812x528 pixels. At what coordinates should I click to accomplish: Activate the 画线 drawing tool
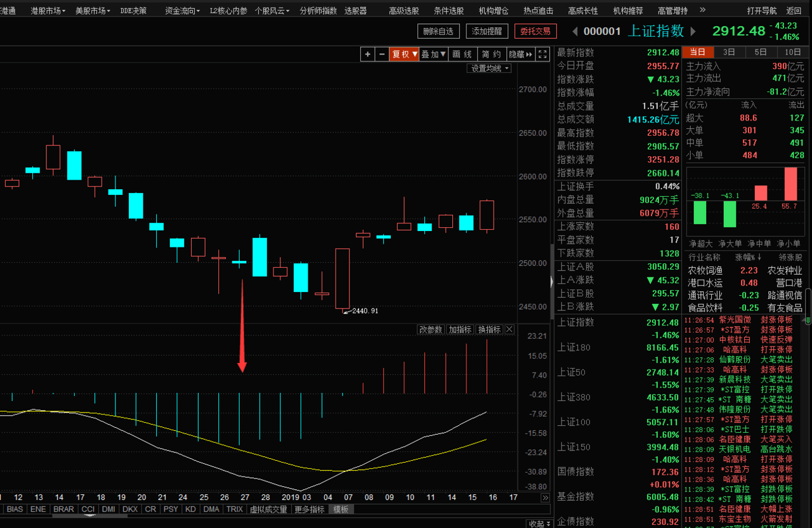click(x=462, y=55)
